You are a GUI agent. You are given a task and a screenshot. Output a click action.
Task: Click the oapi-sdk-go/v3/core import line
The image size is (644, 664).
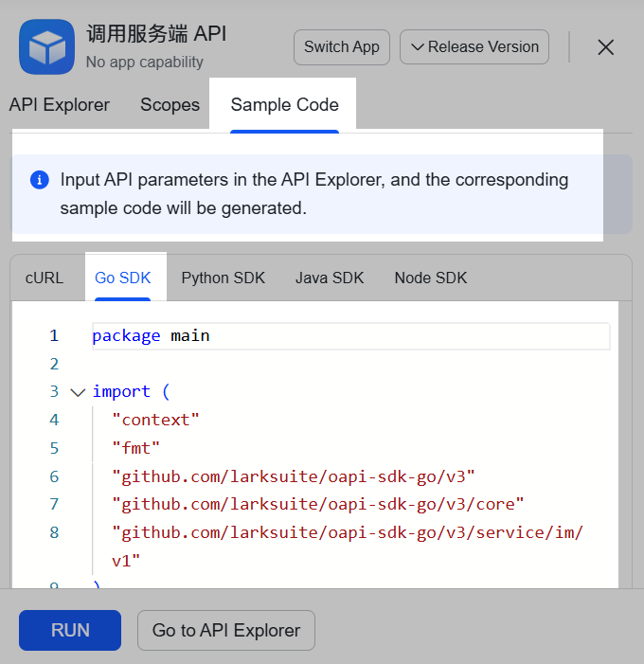318,504
